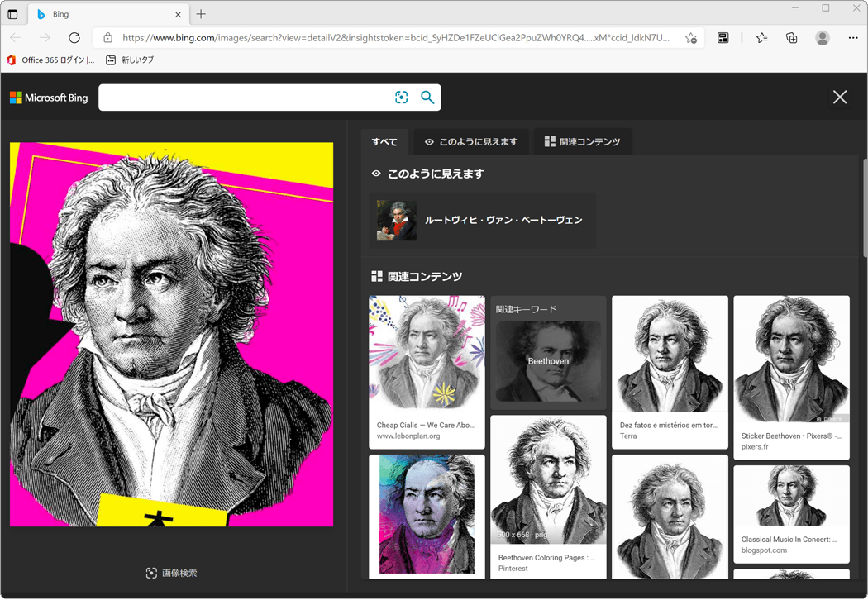
Task: Open the Beethoven related keyword card
Action: (x=548, y=361)
